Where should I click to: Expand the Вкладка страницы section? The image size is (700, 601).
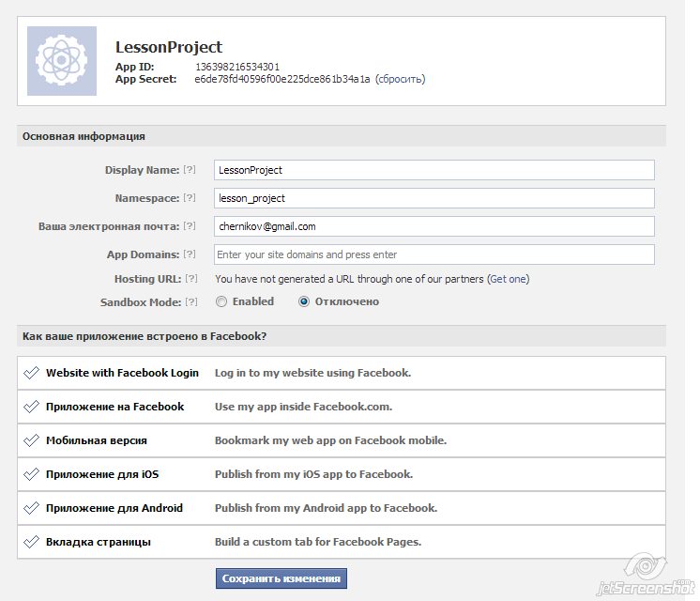pyautogui.click(x=342, y=542)
